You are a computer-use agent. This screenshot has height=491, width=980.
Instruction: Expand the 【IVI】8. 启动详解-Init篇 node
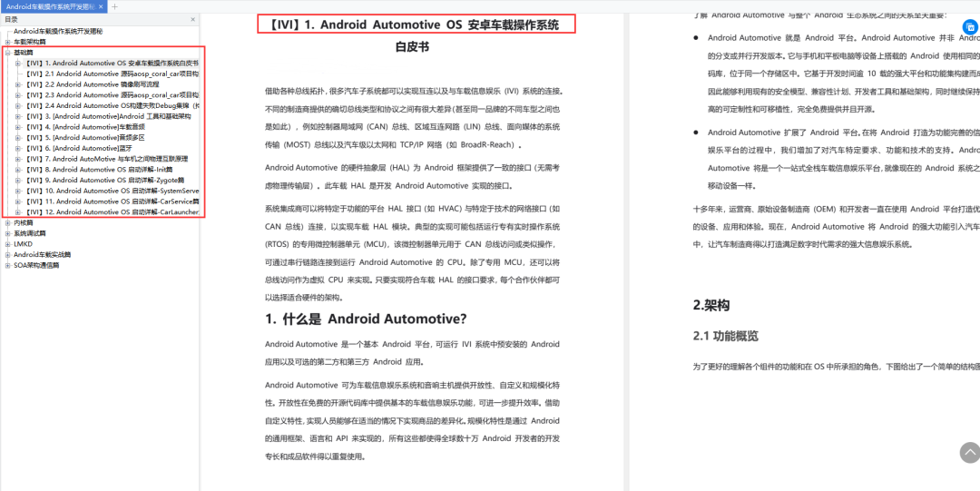point(17,169)
